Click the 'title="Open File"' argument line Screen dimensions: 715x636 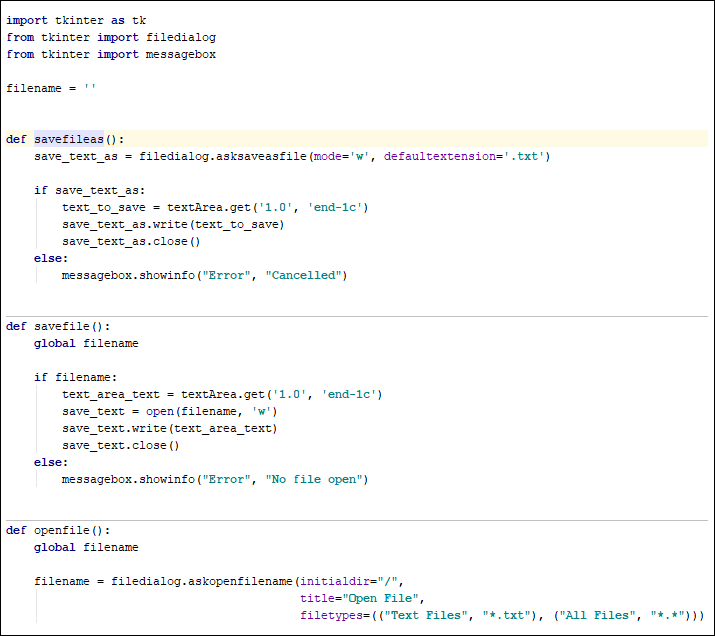(363, 599)
